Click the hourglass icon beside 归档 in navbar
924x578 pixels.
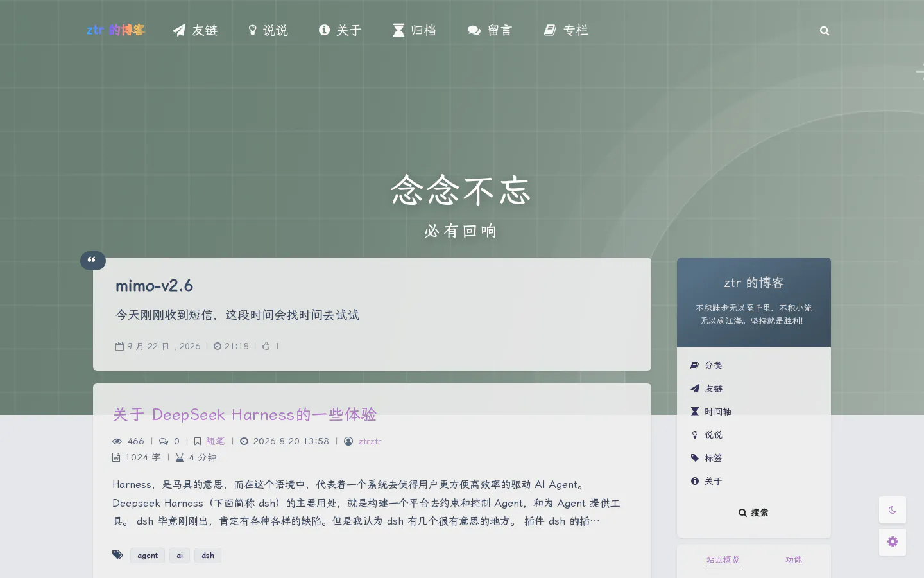coord(398,30)
